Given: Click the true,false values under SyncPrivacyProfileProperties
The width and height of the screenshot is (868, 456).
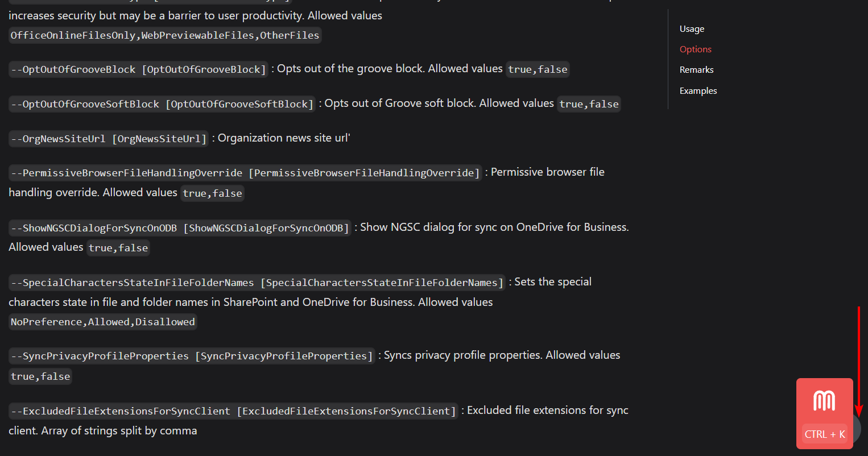Looking at the screenshot, I should [x=40, y=376].
